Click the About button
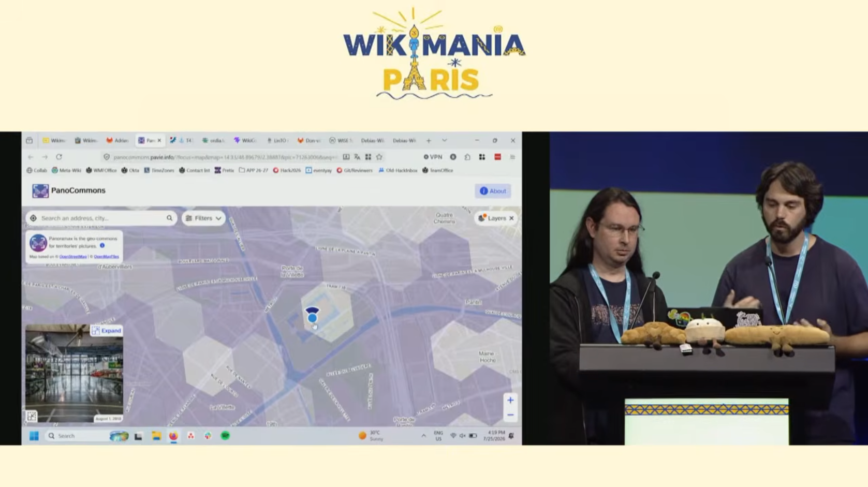The width and height of the screenshot is (868, 487). (x=493, y=191)
